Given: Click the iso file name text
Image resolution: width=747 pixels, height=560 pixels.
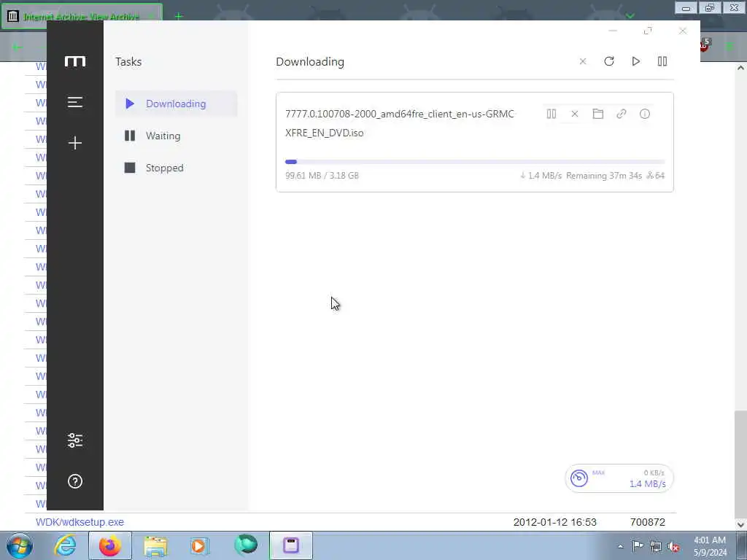Looking at the screenshot, I should [x=399, y=123].
